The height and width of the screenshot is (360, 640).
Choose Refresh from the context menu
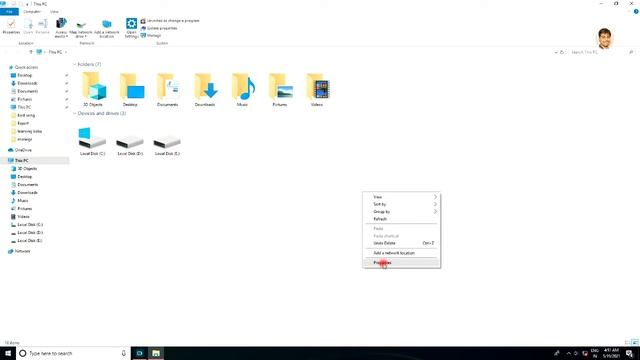coord(401,219)
